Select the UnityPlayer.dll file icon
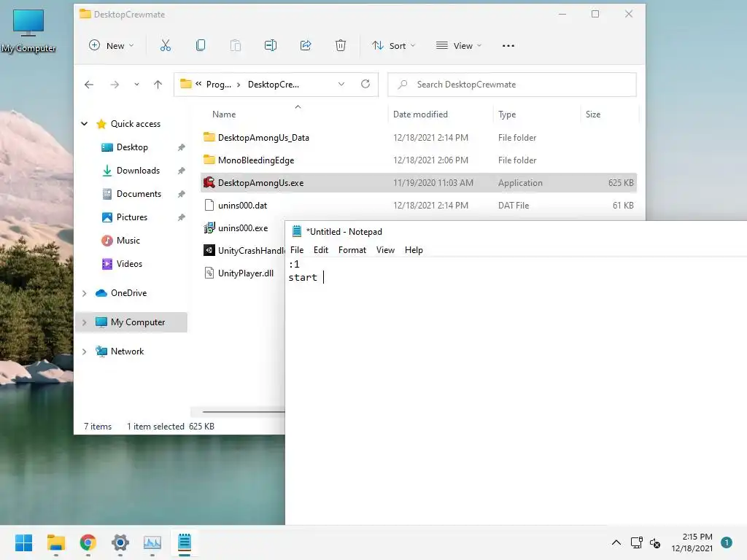Image resolution: width=747 pixels, height=560 pixels. pos(209,273)
